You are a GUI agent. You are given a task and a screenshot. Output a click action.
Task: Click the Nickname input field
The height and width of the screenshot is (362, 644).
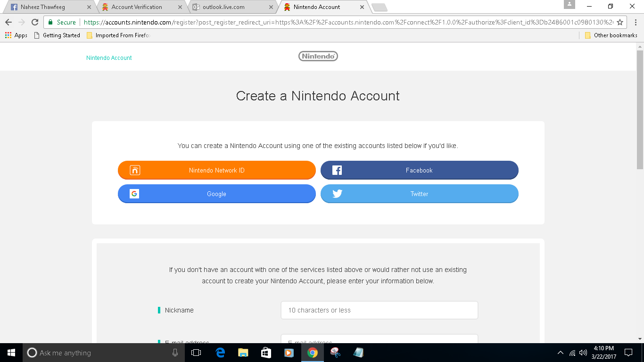coord(380,310)
